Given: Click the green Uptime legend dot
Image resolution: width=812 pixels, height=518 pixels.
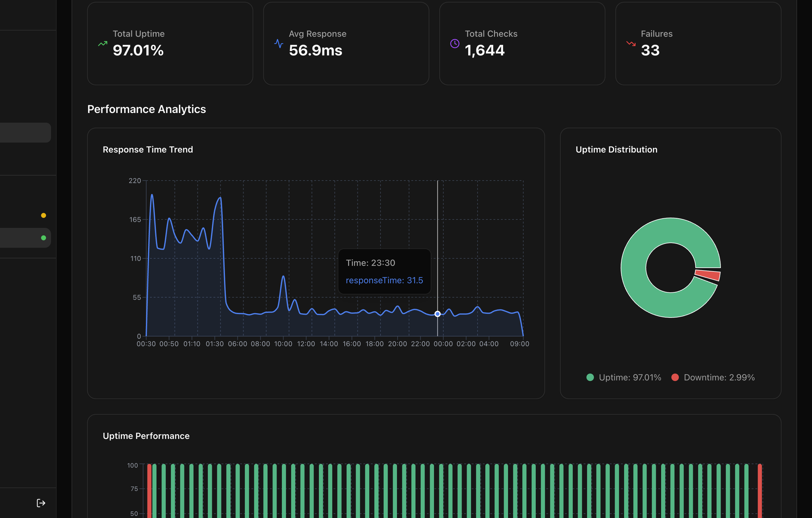Looking at the screenshot, I should point(590,377).
